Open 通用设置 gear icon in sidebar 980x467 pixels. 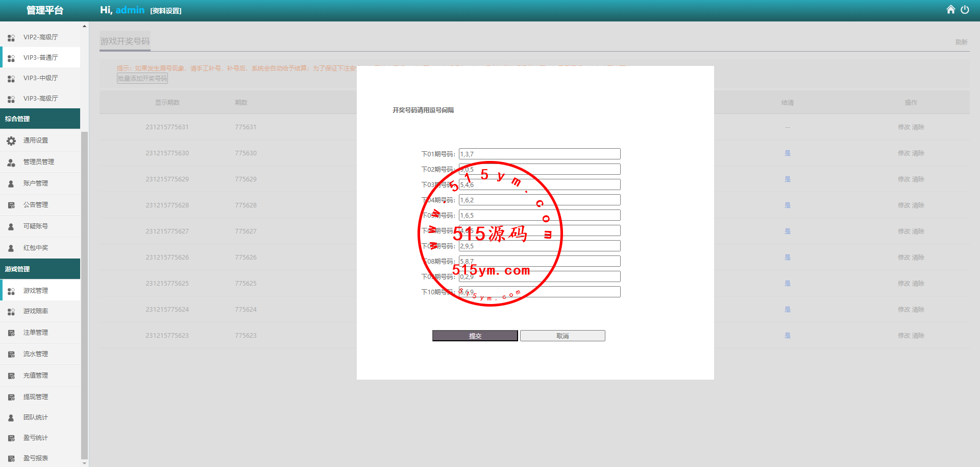pos(11,141)
